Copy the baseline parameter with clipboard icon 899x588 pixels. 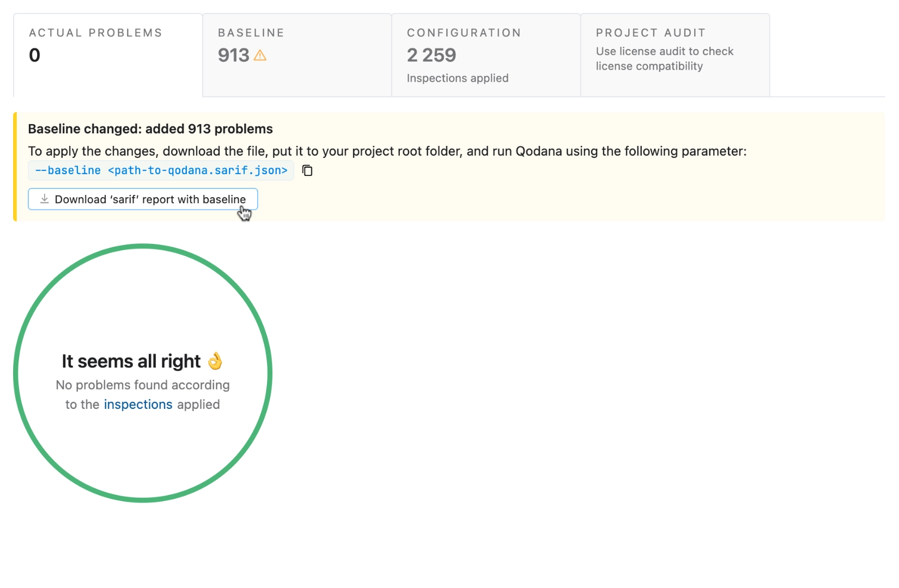(307, 170)
